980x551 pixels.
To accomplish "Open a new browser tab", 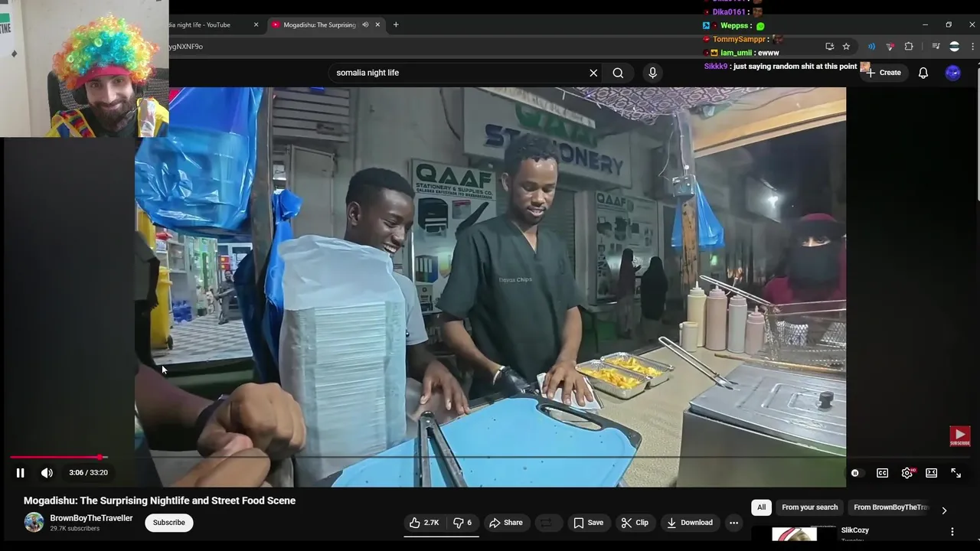I will click(x=396, y=24).
